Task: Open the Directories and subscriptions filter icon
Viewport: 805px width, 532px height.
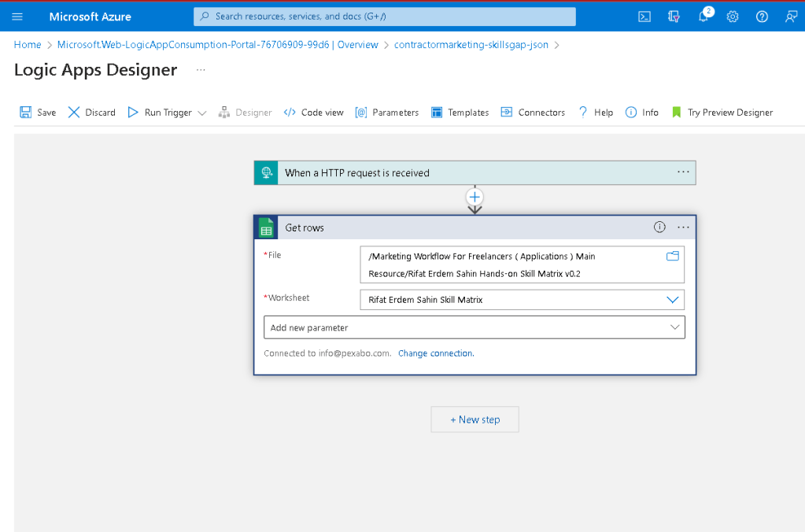Action: pos(674,17)
